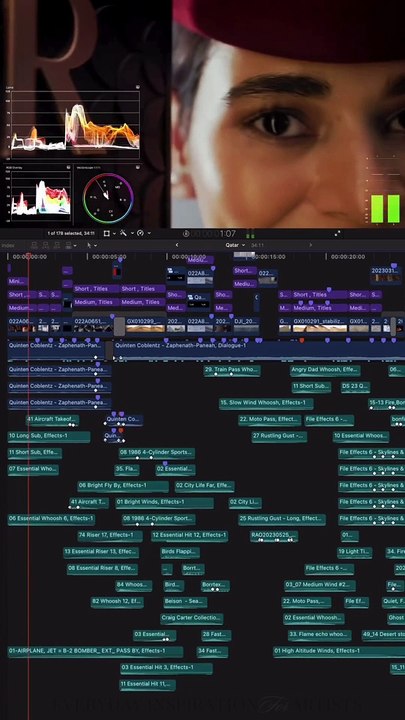Select the 01-AIRPLANE, JET = B-2 BOMBER clip

[x=95, y=652]
